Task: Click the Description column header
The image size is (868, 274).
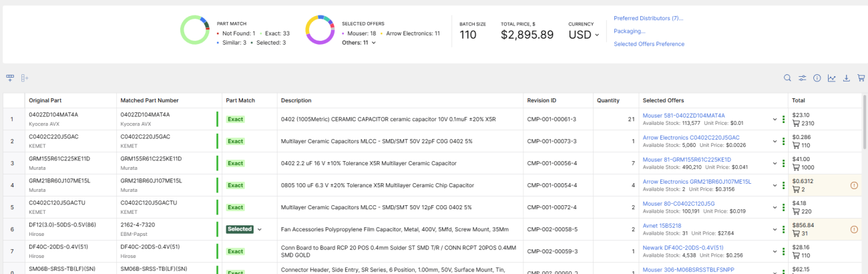Action: [296, 100]
